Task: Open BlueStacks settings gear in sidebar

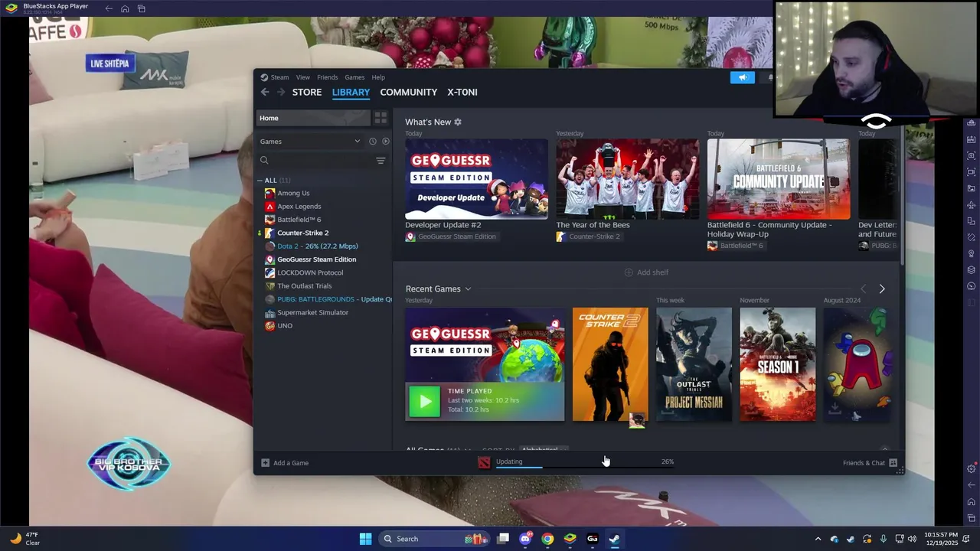Action: pos(972,468)
